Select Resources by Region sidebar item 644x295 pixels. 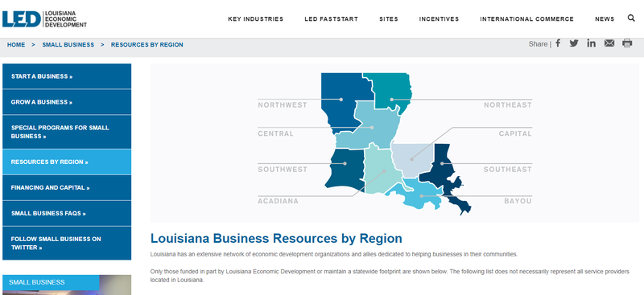tap(67, 162)
